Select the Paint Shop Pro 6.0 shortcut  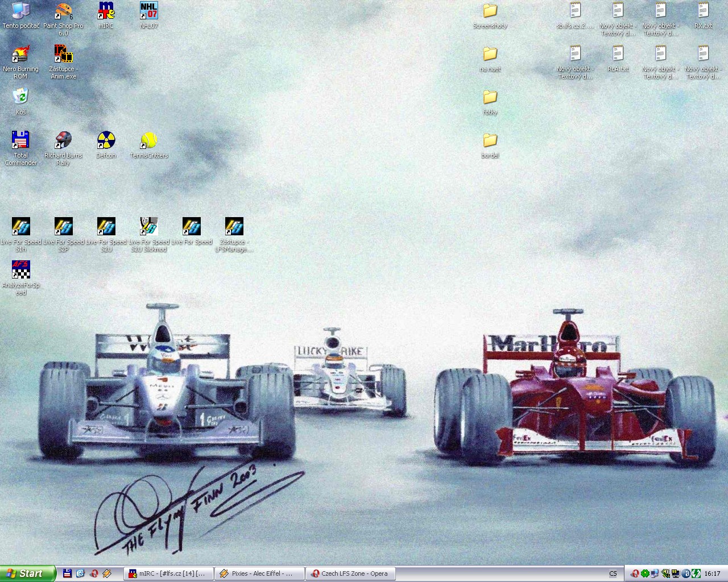(x=63, y=19)
